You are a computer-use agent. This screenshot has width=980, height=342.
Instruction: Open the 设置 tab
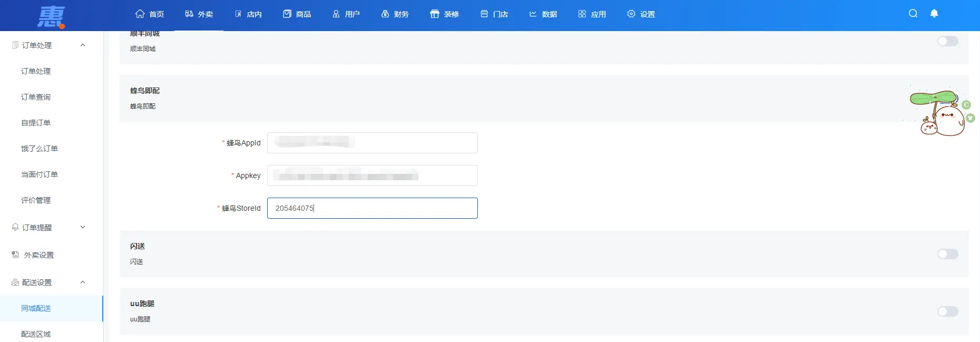(641, 14)
